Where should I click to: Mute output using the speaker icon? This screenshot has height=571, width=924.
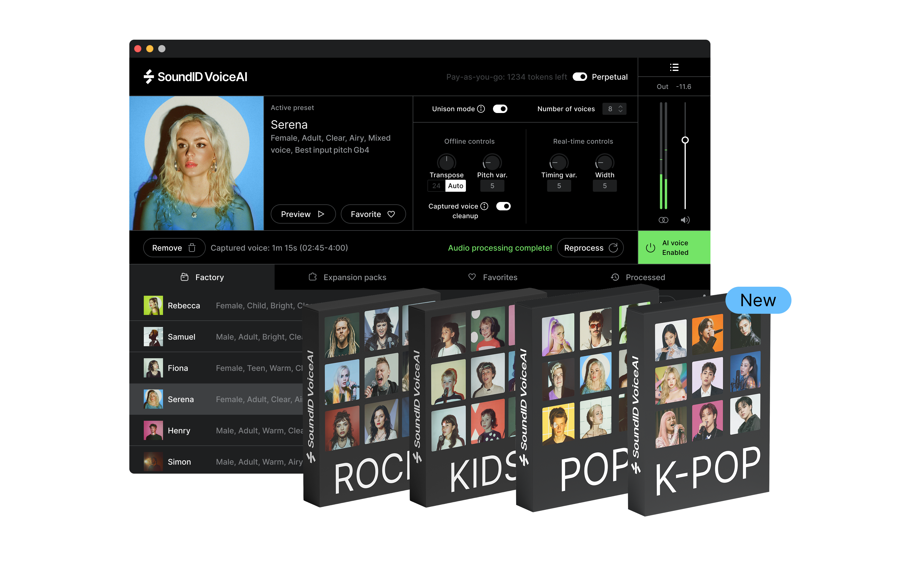(x=685, y=220)
